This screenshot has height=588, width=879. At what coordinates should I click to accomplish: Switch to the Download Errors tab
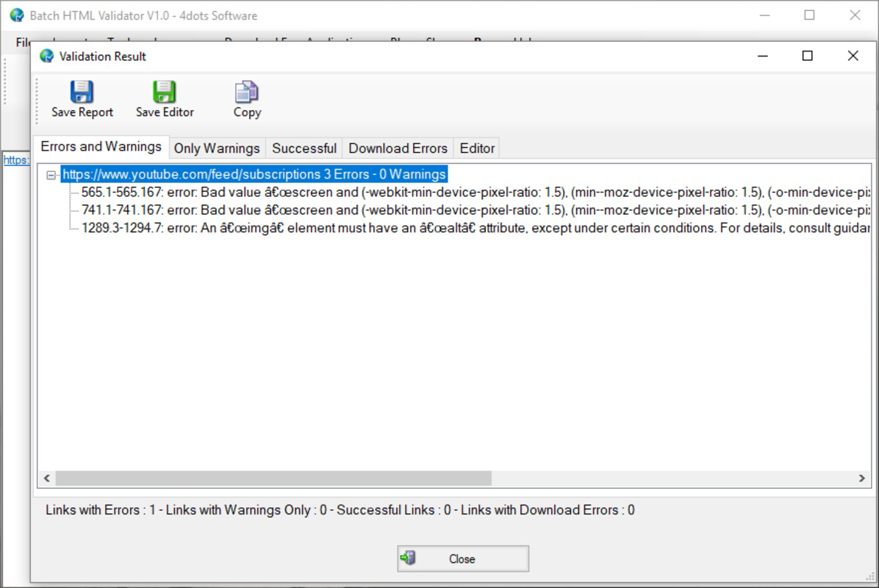click(398, 148)
